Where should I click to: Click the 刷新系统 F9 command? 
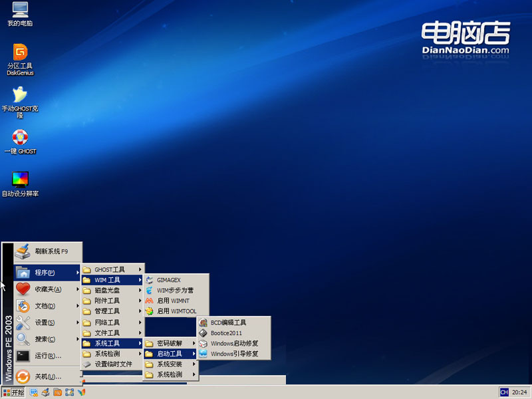click(51, 251)
